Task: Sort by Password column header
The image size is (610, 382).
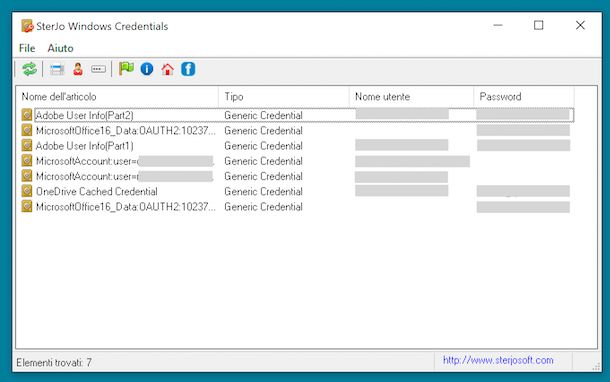Action: 524,96
